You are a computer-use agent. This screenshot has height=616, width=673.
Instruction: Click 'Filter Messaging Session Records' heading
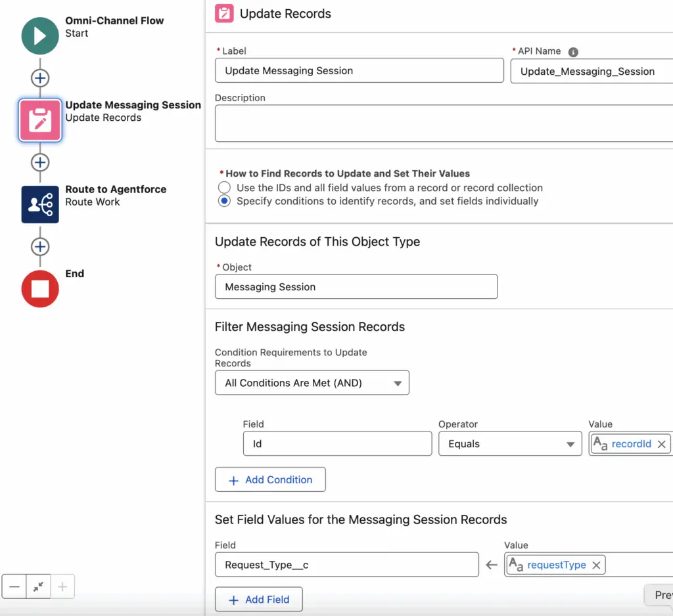310,327
